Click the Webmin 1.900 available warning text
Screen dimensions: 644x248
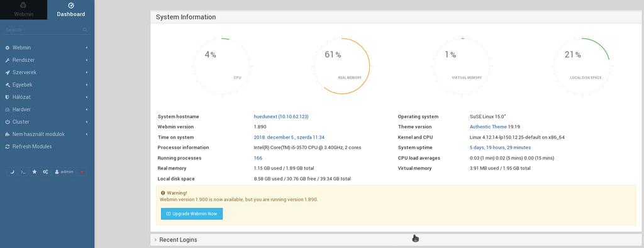pyautogui.click(x=238, y=200)
